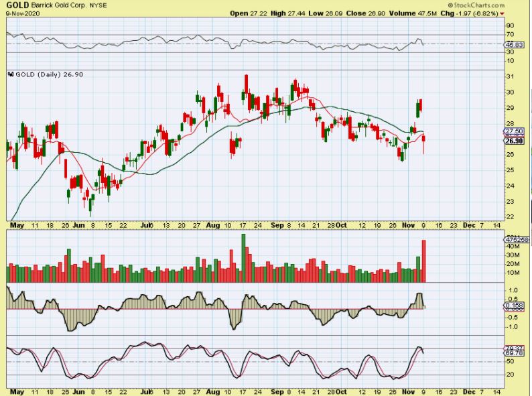The image size is (532, 396).
Task: Click the Sep label on the price chart date axis
Action: pyautogui.click(x=277, y=225)
